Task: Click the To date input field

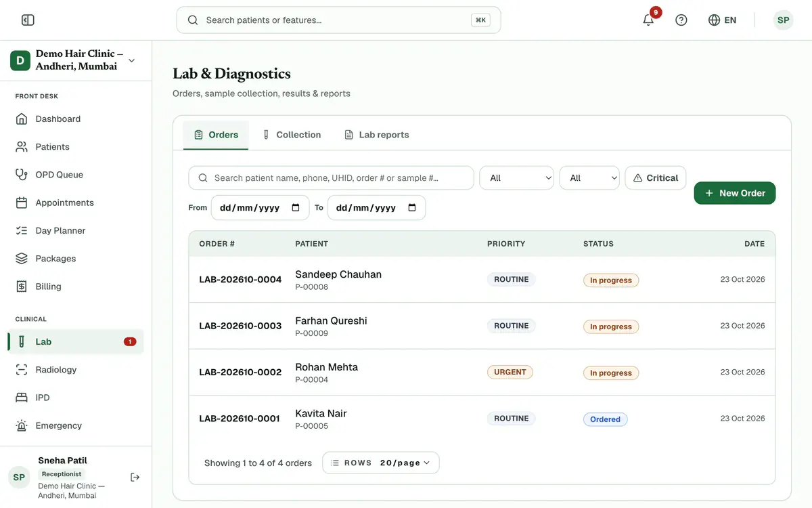Action: 377,208
